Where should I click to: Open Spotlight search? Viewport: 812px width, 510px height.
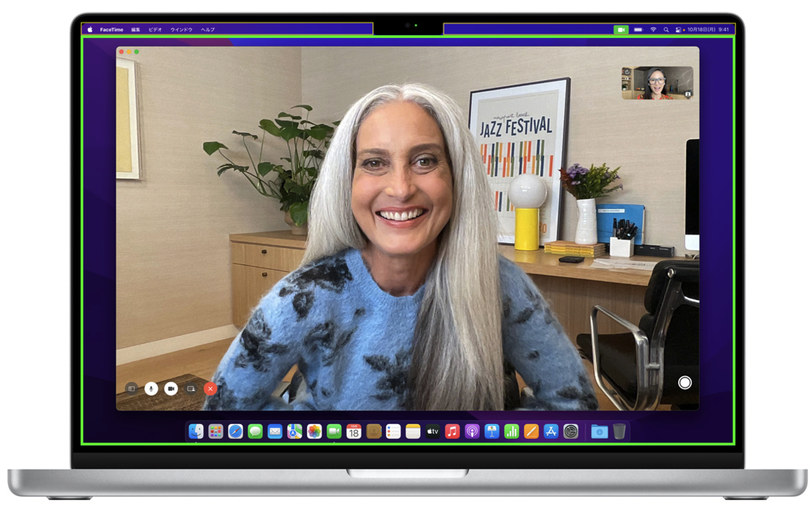click(x=667, y=30)
